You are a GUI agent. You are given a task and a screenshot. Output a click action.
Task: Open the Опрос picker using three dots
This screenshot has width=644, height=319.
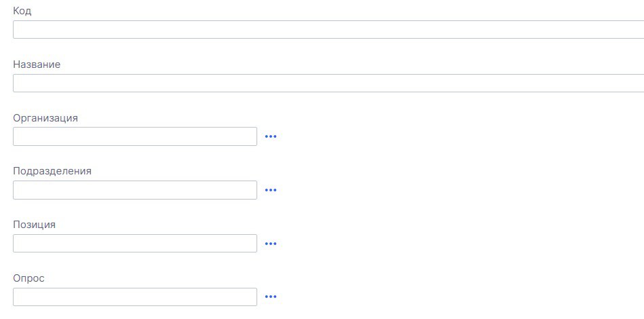(271, 297)
